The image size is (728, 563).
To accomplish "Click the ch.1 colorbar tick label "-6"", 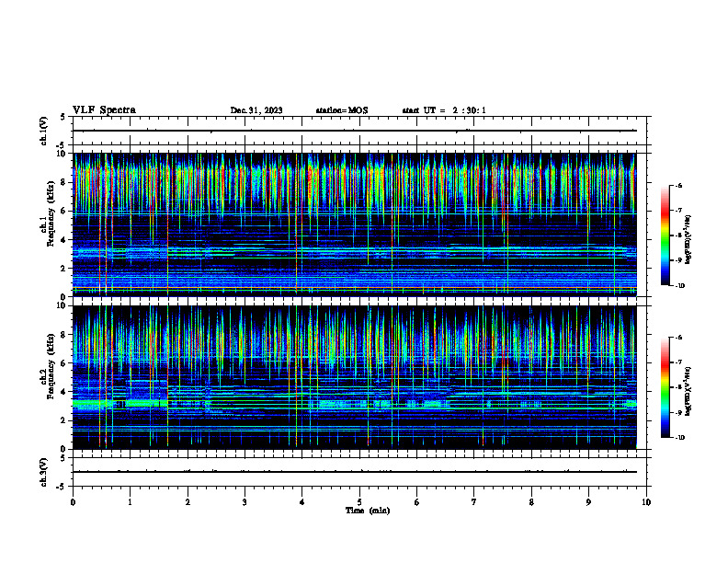I will (x=678, y=186).
